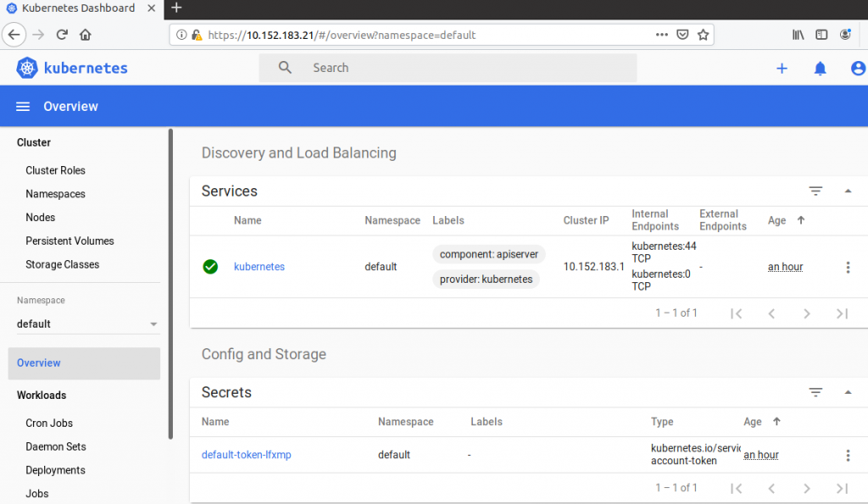
Task: Click the user account profile icon
Action: 858,68
